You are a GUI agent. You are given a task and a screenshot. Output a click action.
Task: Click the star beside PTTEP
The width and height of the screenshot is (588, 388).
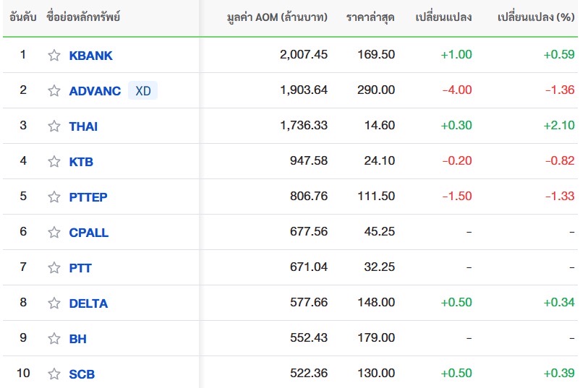pyautogui.click(x=54, y=197)
